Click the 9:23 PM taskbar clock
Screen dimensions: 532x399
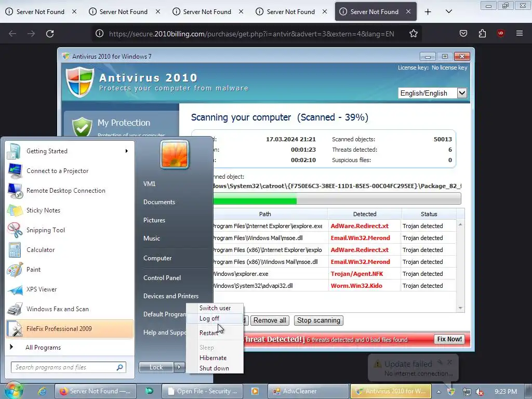506,392
